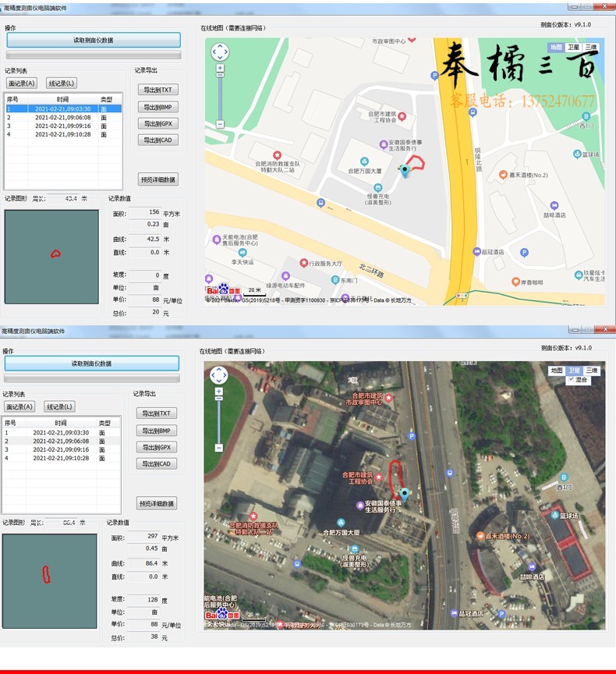Click 品冠酒店 hotel icon on upper map
616x674 pixels.
[476, 251]
